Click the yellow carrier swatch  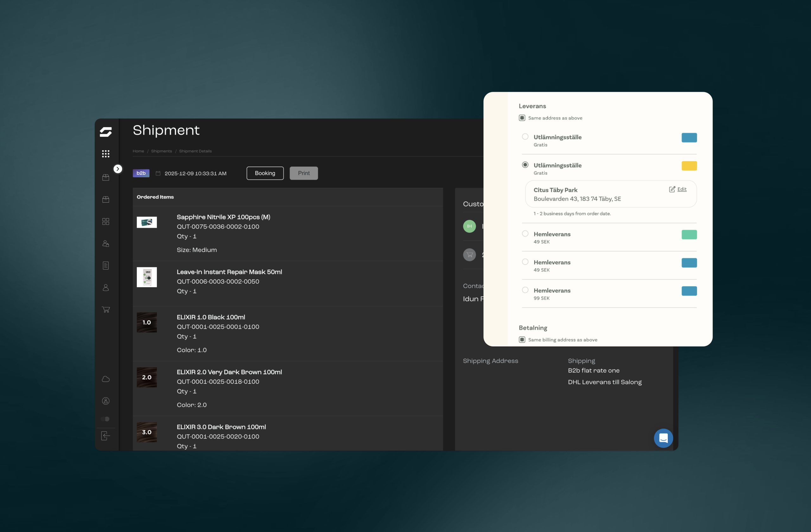point(689,166)
